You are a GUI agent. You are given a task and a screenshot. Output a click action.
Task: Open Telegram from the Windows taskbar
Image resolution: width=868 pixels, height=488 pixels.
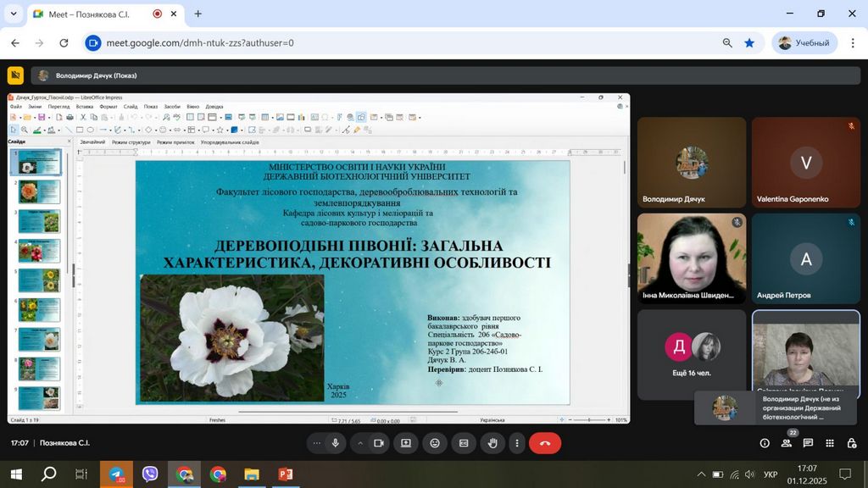117,474
